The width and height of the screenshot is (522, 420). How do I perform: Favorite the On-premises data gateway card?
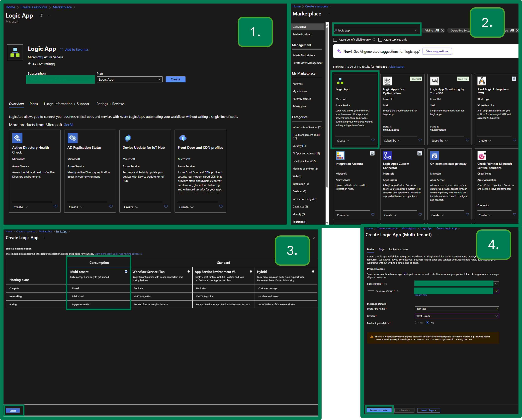(x=467, y=215)
